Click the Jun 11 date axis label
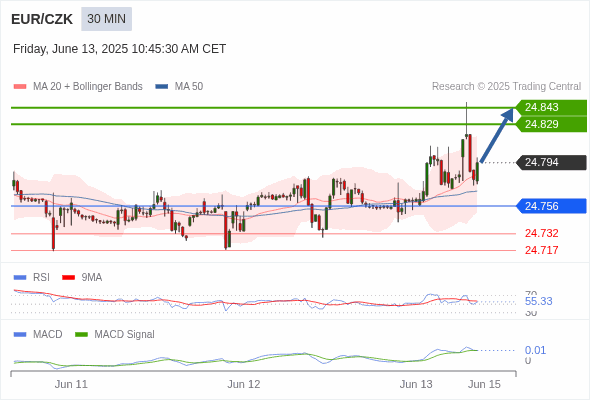Viewport: 590px width, 400px height. [x=71, y=384]
